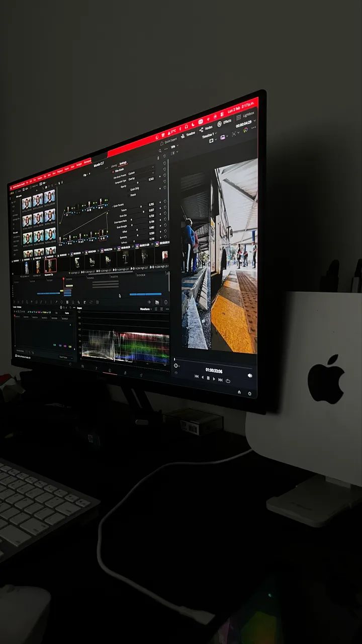
Task: Reset the Grain Size parameter icon
Action: point(165,207)
